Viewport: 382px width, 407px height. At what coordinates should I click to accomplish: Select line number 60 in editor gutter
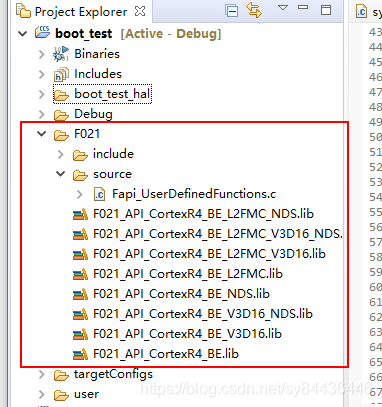pyautogui.click(x=375, y=287)
